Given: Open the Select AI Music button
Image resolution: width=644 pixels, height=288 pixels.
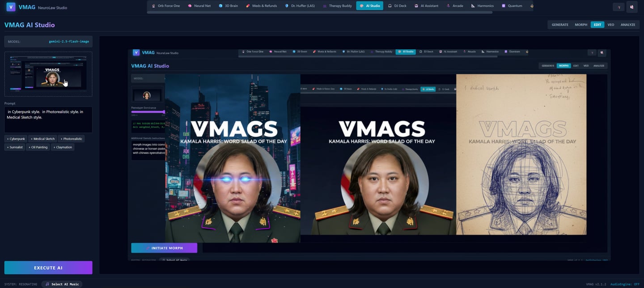Looking at the screenshot, I should coord(62,284).
